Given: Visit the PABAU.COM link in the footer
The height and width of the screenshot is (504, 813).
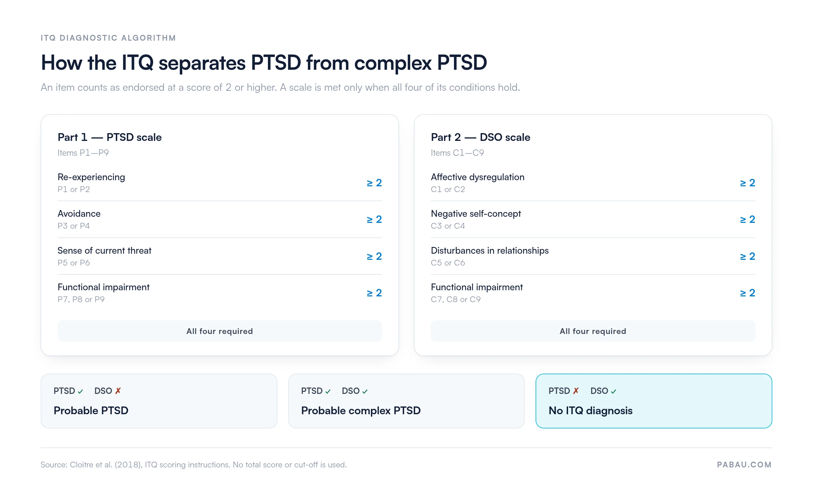Looking at the screenshot, I should click(x=744, y=465).
